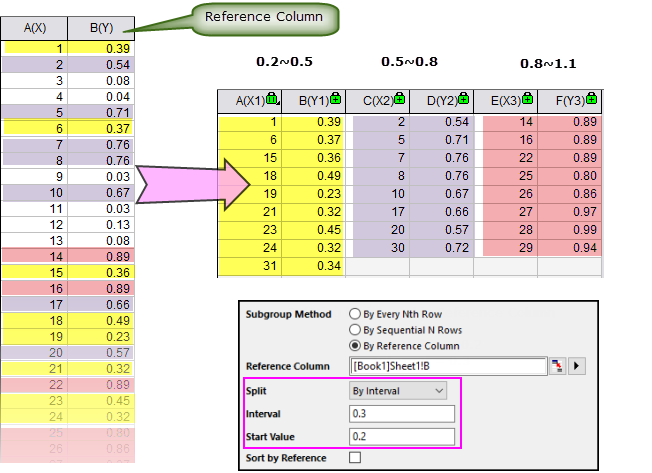Choose By Reference Column subgroup method
This screenshot has width=652, height=473.
355,346
